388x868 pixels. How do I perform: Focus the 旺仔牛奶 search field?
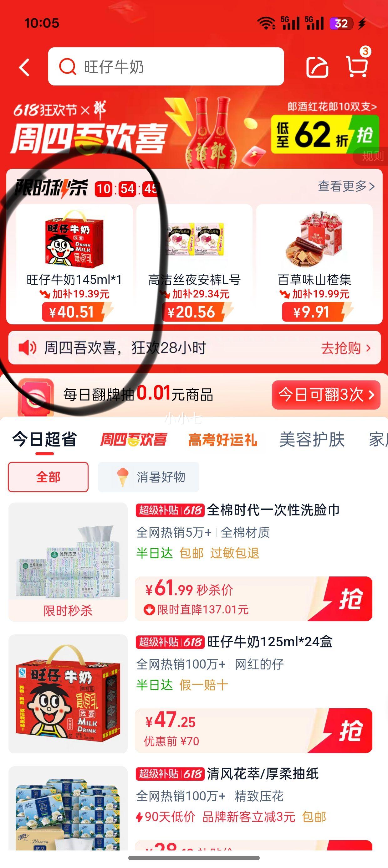point(166,66)
